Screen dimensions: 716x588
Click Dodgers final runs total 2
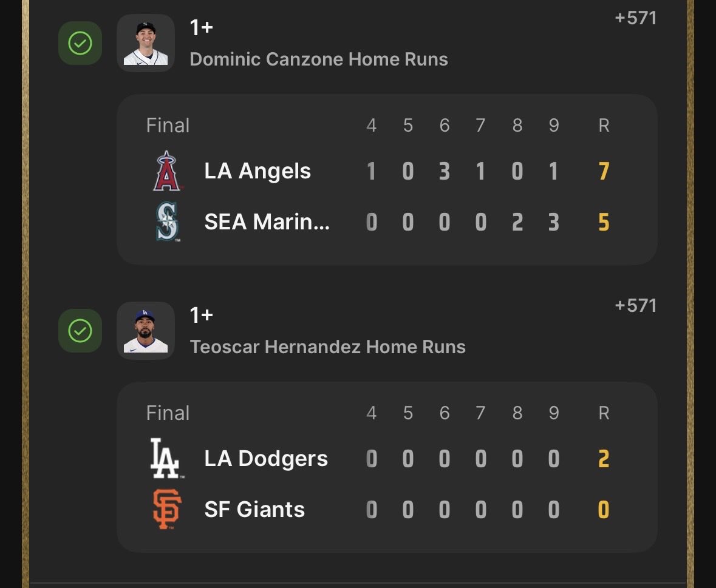(604, 459)
